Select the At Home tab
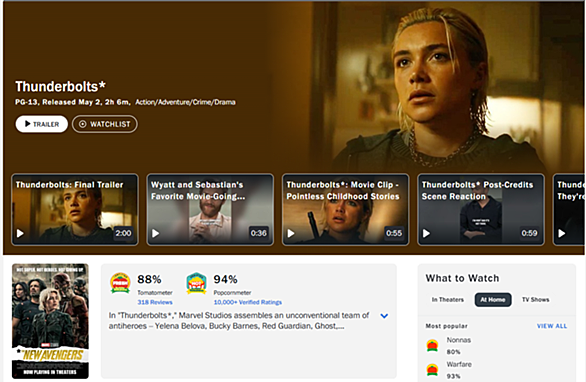 pyautogui.click(x=493, y=299)
